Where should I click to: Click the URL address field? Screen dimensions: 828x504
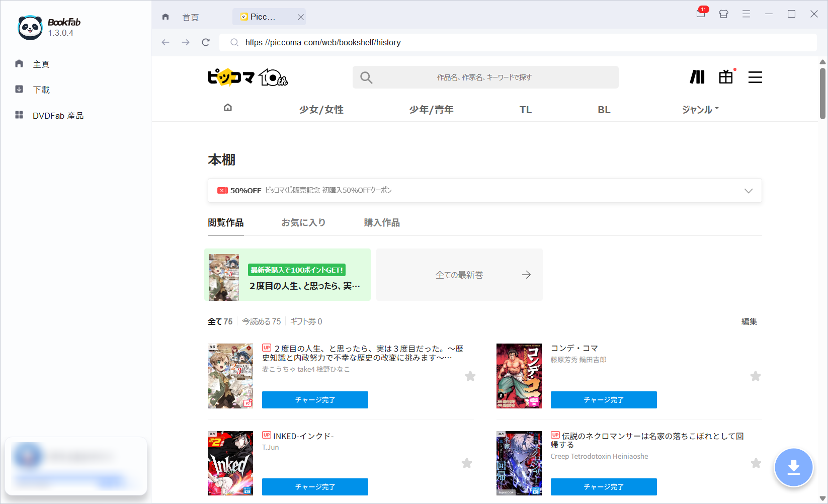point(518,42)
